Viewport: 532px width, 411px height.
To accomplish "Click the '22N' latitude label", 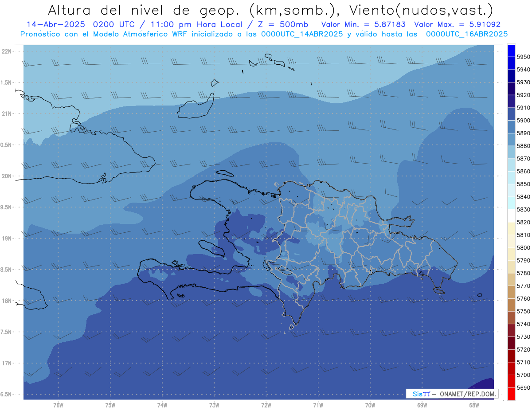I will [6, 51].
